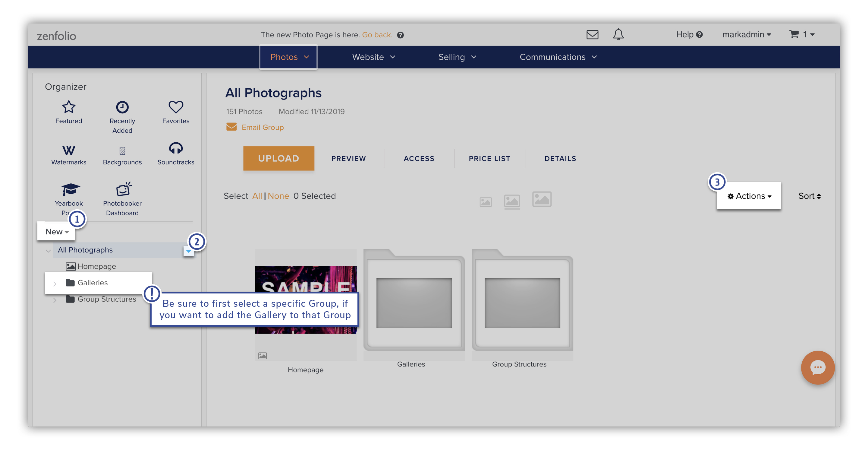The image size is (868, 450).
Task: Open the Photos menu
Action: coord(288,57)
